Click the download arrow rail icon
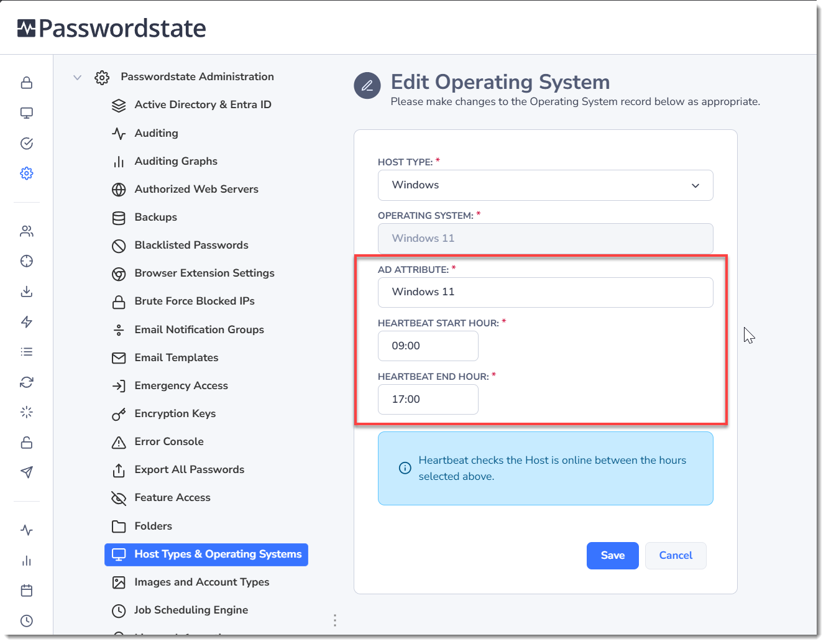This screenshot has height=644, width=826. 27,292
